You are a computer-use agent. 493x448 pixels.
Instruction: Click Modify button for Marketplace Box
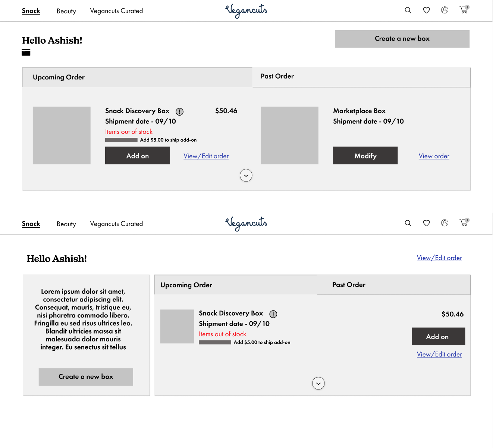(x=365, y=155)
